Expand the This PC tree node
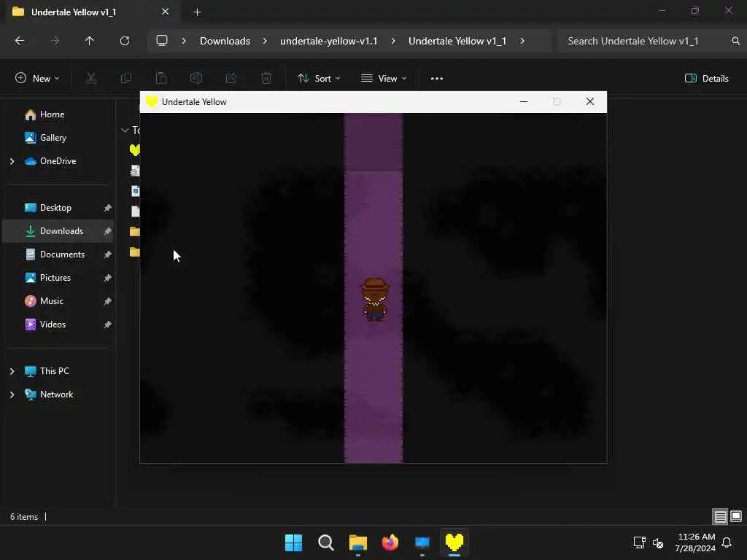The image size is (747, 560). coord(12,371)
